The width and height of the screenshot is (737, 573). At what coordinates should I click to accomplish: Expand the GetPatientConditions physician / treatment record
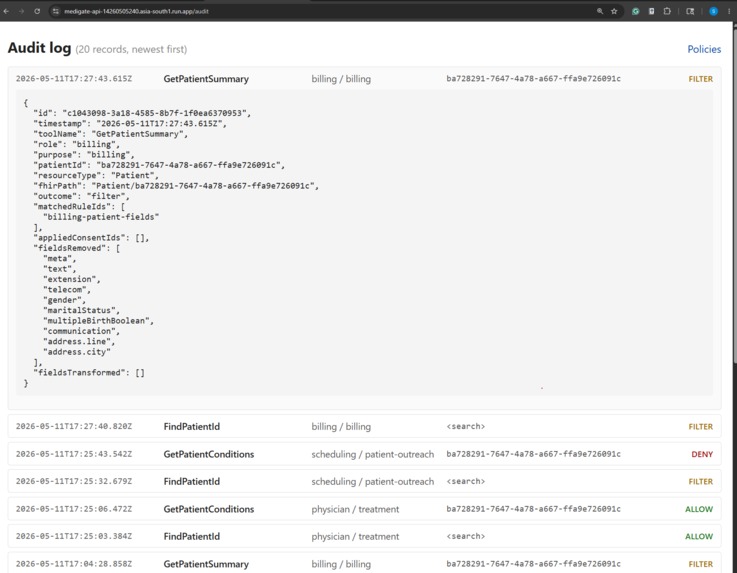click(364, 509)
